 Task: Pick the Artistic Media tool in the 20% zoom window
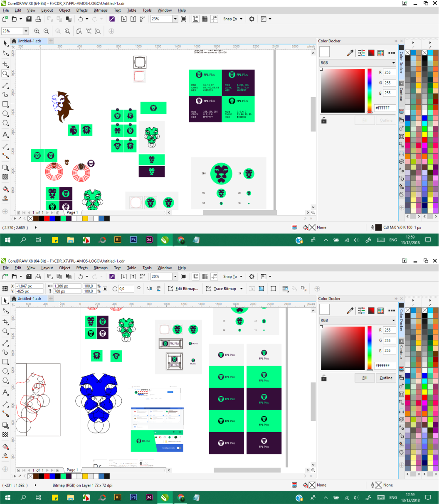5,352
